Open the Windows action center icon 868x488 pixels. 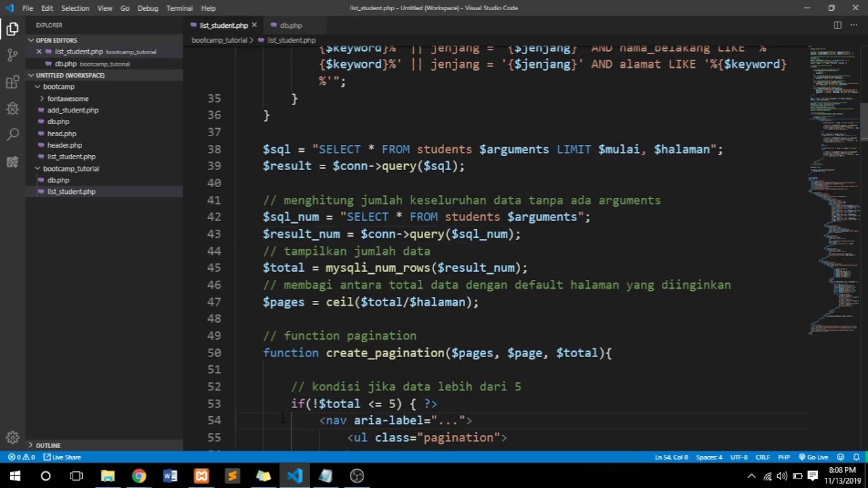click(812, 476)
